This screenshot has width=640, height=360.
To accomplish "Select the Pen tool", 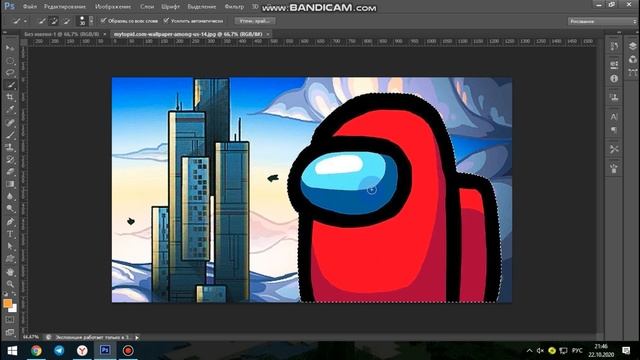I will click(10, 222).
